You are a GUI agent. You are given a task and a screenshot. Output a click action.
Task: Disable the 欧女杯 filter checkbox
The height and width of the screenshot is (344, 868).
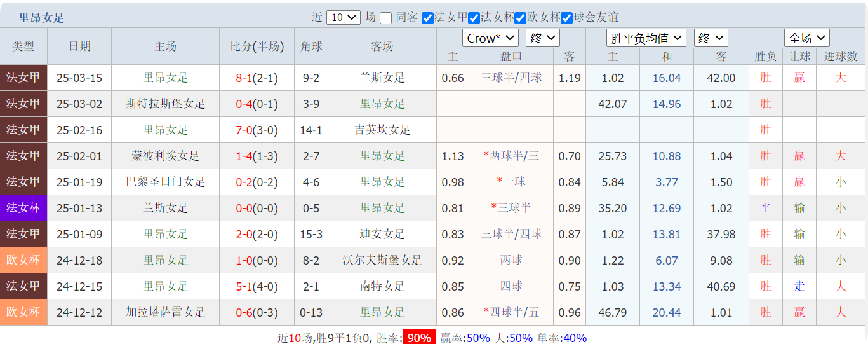coord(520,18)
